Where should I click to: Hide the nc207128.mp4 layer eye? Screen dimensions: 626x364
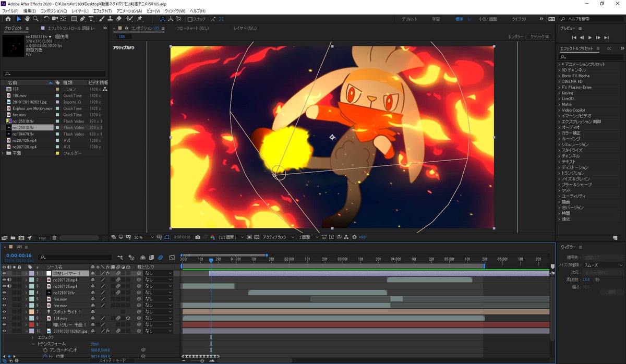tap(5, 280)
